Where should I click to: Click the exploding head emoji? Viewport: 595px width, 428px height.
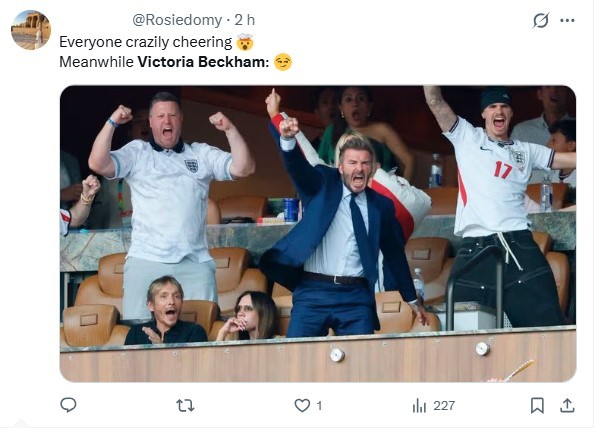[x=245, y=42]
